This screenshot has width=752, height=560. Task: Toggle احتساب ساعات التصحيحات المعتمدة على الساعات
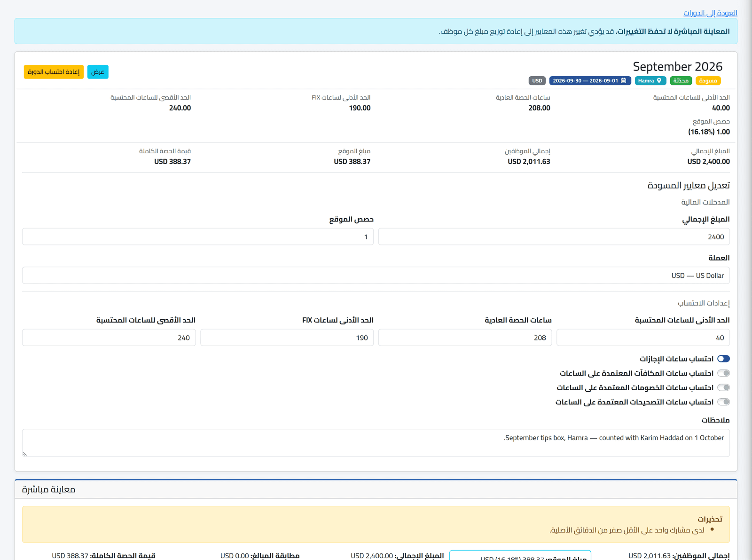723,402
